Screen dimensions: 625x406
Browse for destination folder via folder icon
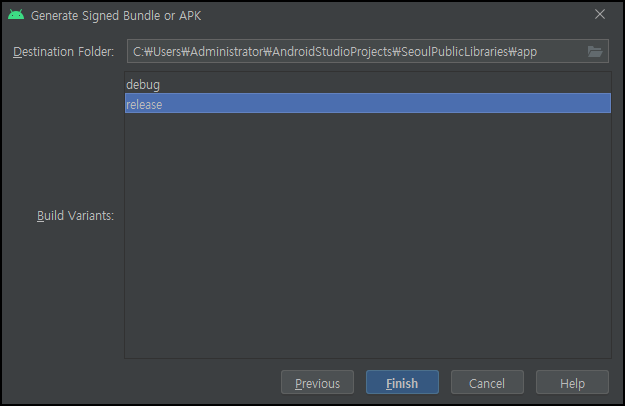tap(595, 51)
